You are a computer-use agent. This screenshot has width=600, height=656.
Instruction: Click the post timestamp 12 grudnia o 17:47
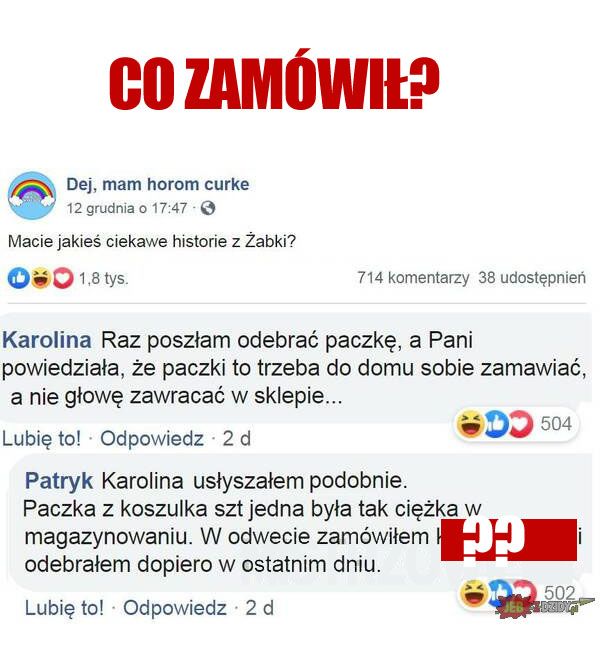pos(127,208)
